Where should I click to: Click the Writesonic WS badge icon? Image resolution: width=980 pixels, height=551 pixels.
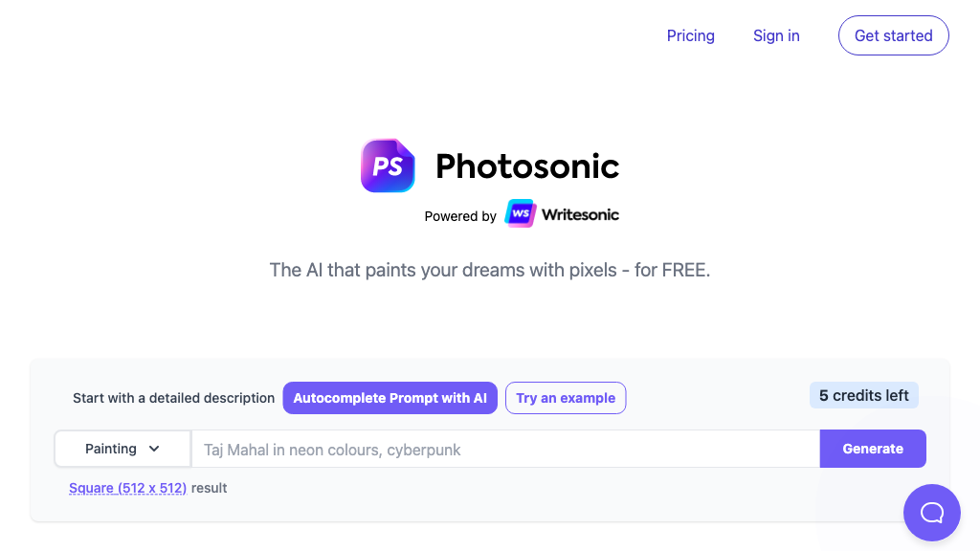point(520,212)
